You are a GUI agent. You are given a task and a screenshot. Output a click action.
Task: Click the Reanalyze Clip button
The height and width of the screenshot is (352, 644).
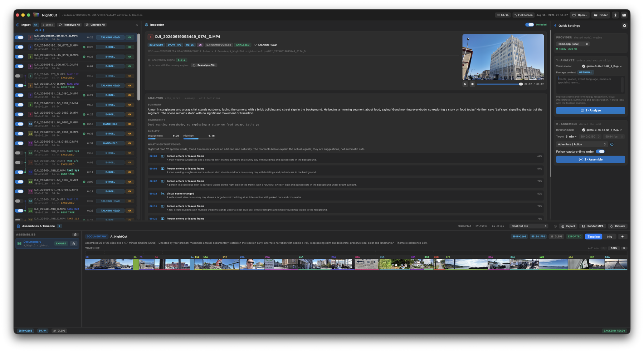coord(204,65)
